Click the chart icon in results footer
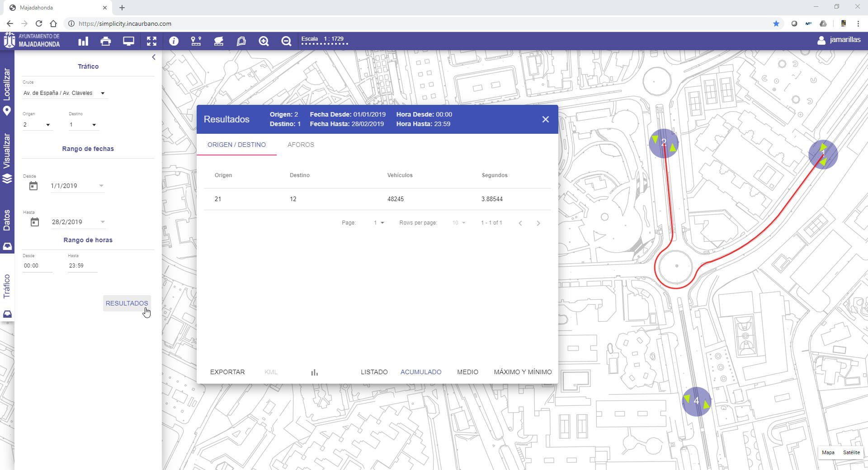The image size is (868, 470). (x=315, y=372)
